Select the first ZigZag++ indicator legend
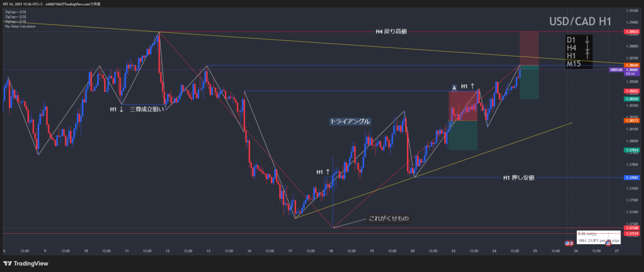644x272 pixels. pos(14,11)
